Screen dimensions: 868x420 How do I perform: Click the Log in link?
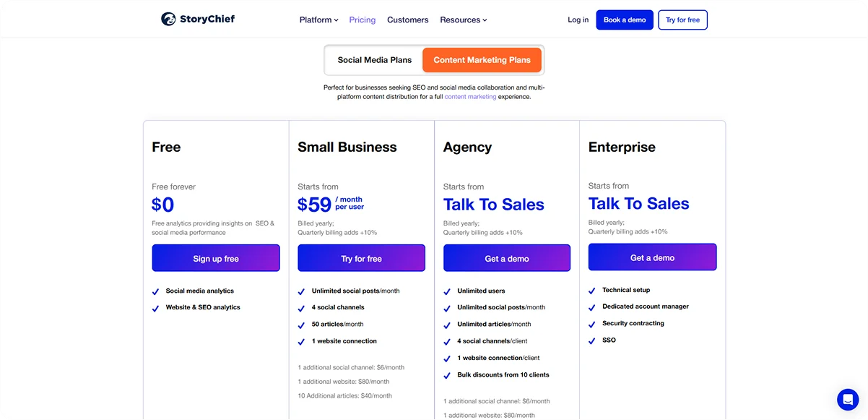578,20
